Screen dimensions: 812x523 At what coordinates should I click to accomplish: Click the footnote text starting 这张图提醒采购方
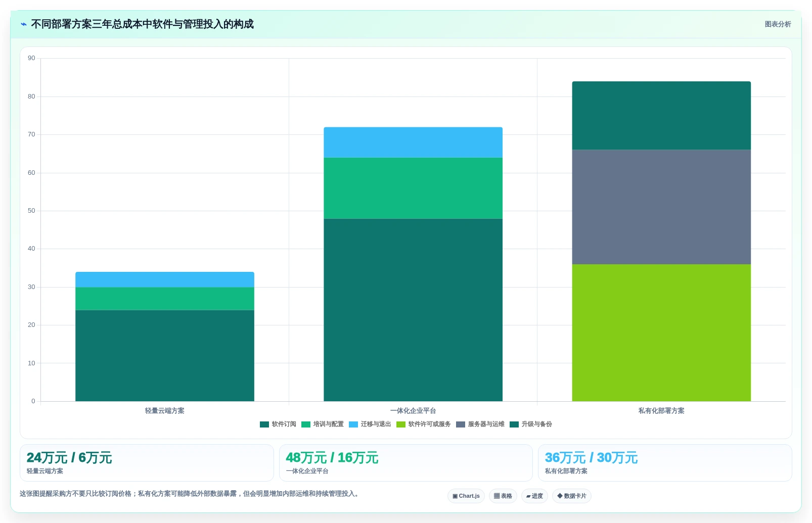pos(190,494)
